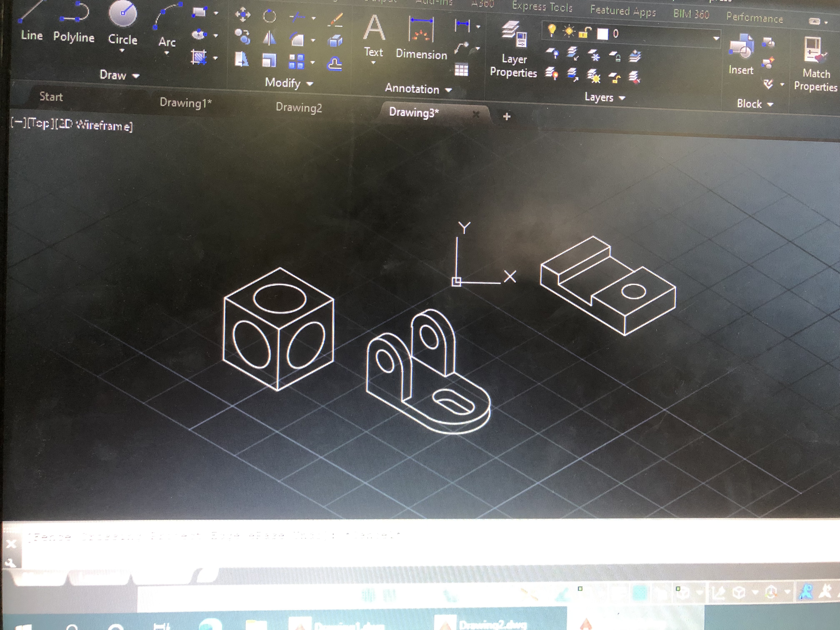The height and width of the screenshot is (630, 840).
Task: Pick the Rectangle tool icon
Action: [199, 12]
